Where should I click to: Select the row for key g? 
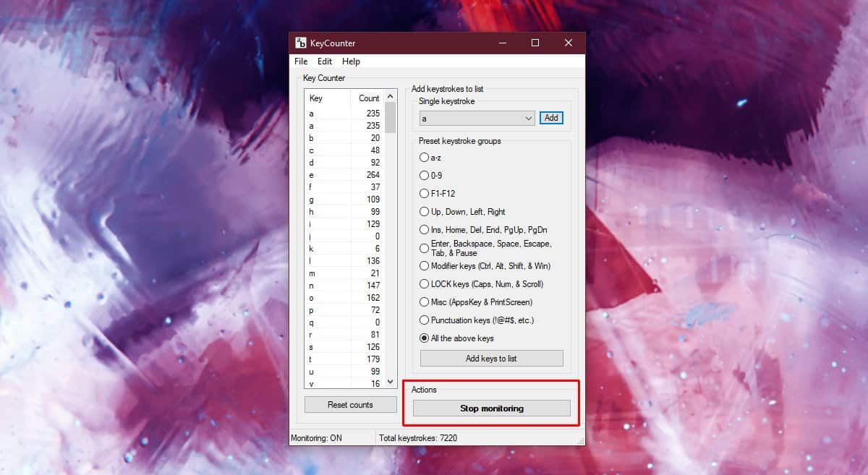coord(344,200)
